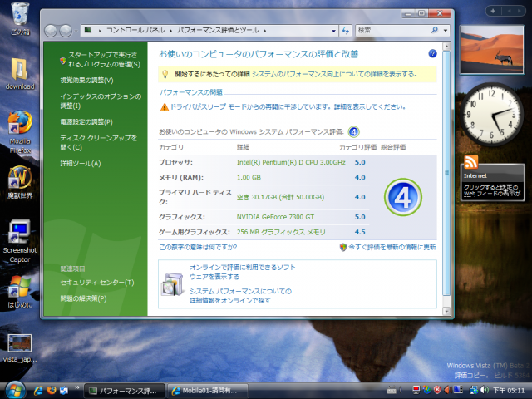
Task: Click the forward navigation arrow
Action: click(x=66, y=31)
